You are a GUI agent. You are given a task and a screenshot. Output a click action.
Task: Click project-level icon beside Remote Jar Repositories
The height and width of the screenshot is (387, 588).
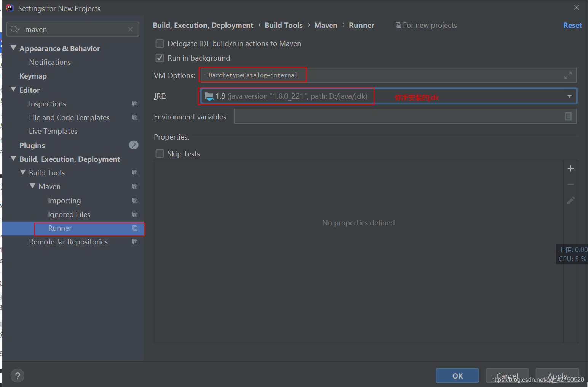135,242
